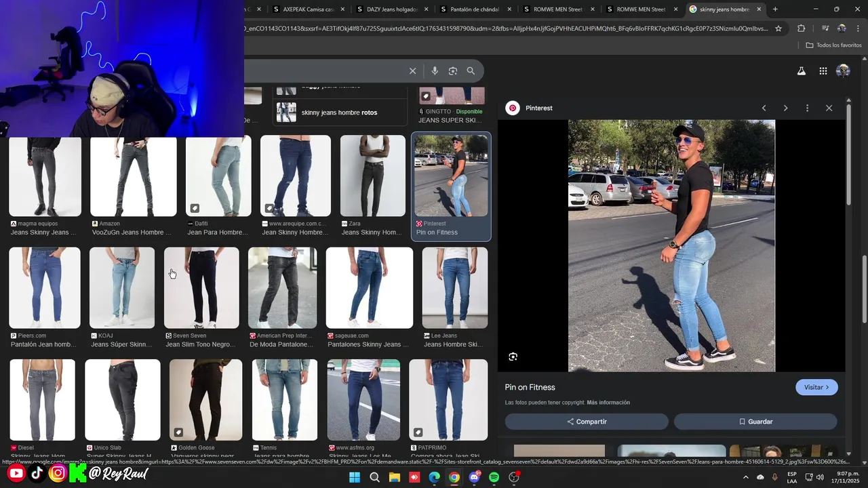868x488 pixels.
Task: Click the browser address bar URL
Action: (x=505, y=28)
